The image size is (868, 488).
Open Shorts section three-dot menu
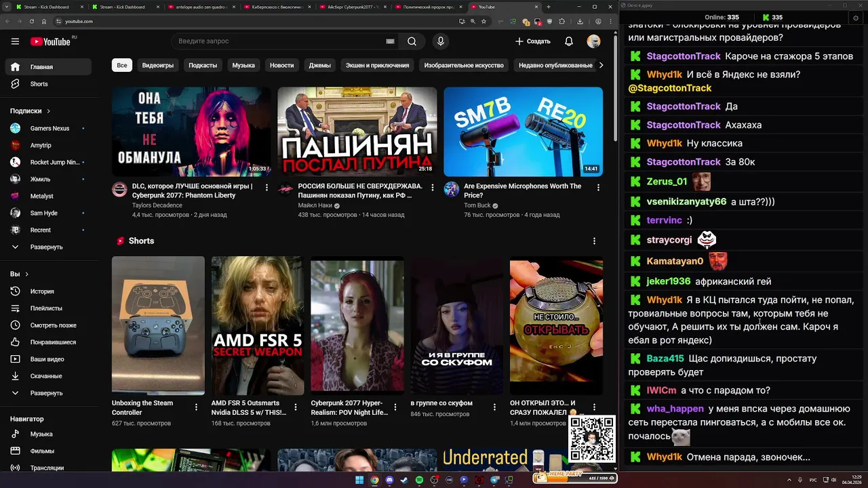(595, 241)
